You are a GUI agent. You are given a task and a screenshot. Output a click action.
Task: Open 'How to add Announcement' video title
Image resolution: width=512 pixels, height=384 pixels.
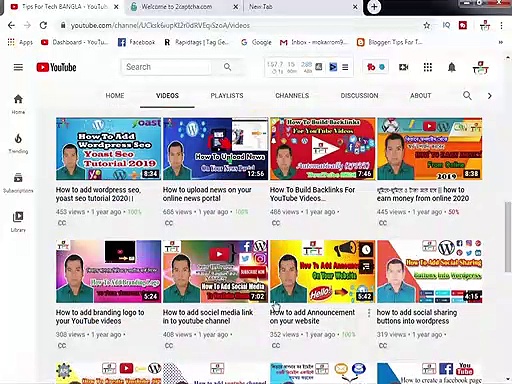(x=312, y=317)
